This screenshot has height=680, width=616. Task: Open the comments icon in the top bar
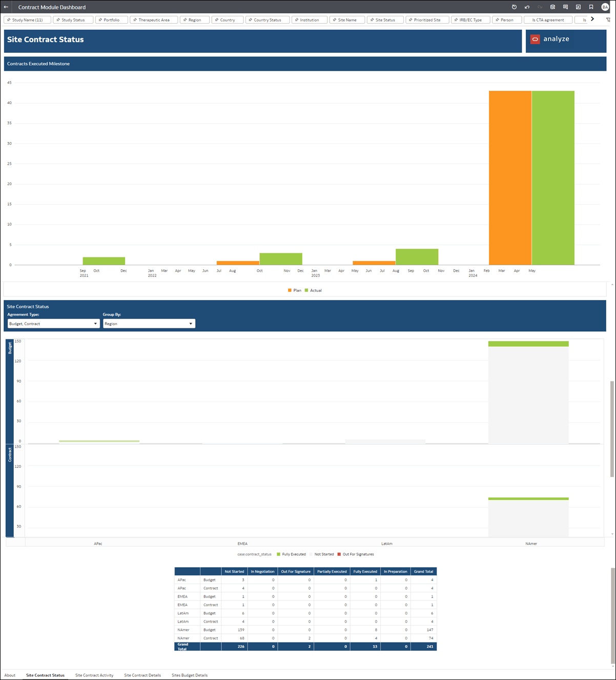click(x=565, y=7)
